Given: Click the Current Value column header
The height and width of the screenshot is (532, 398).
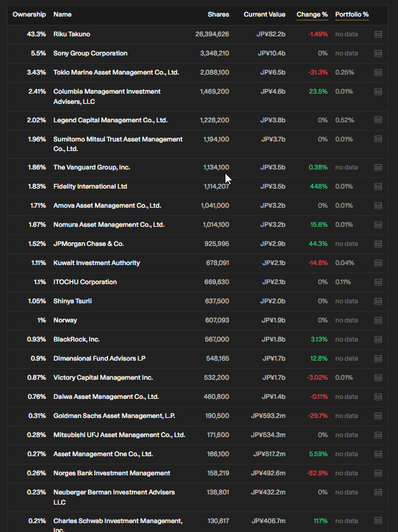Looking at the screenshot, I should [x=264, y=15].
